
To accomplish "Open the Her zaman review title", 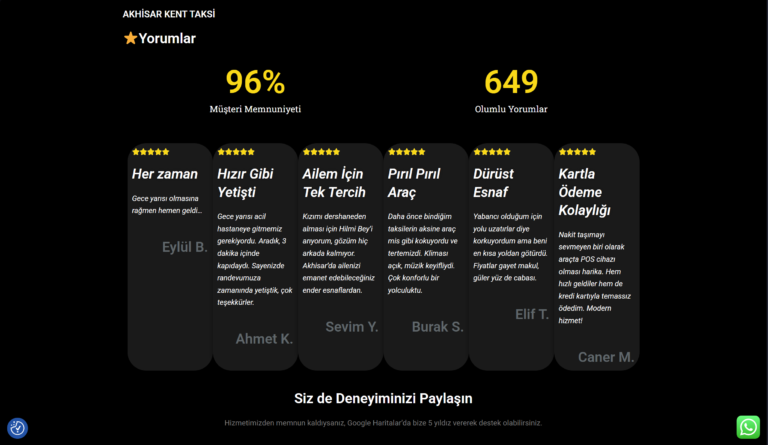I will (x=165, y=174).
